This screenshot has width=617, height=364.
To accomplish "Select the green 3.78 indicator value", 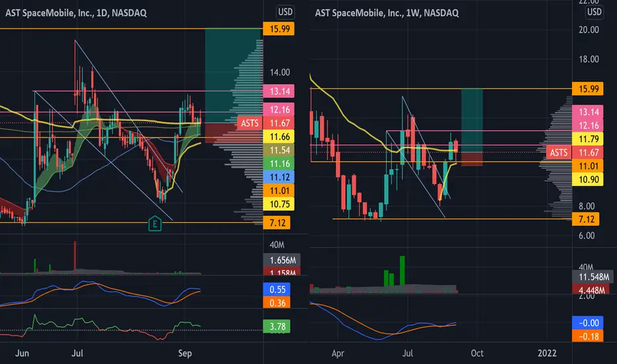I will [277, 327].
